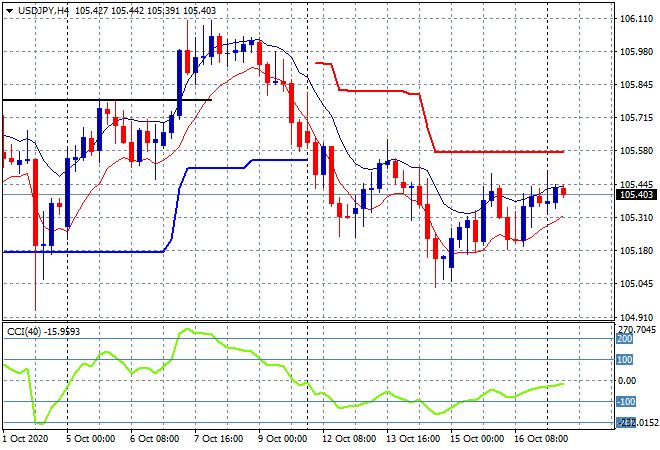The image size is (660, 450).
Task: Click the 105.310 price axis label
Action: (636, 218)
